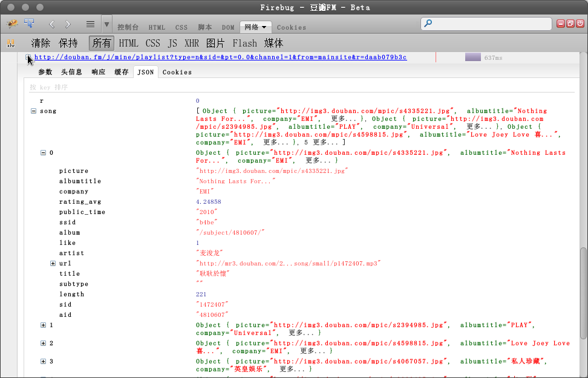Filter requests by Flash

(245, 43)
